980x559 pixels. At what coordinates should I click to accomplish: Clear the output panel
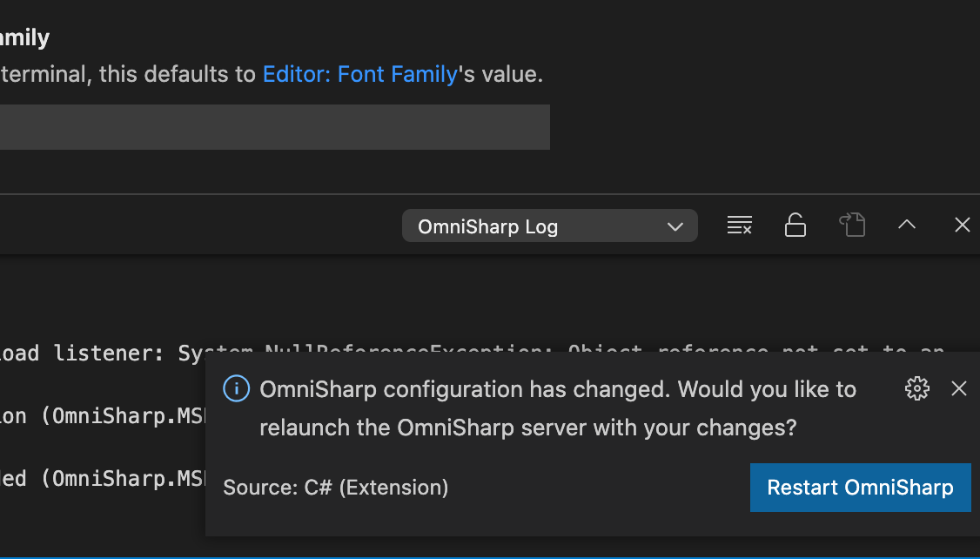point(740,226)
